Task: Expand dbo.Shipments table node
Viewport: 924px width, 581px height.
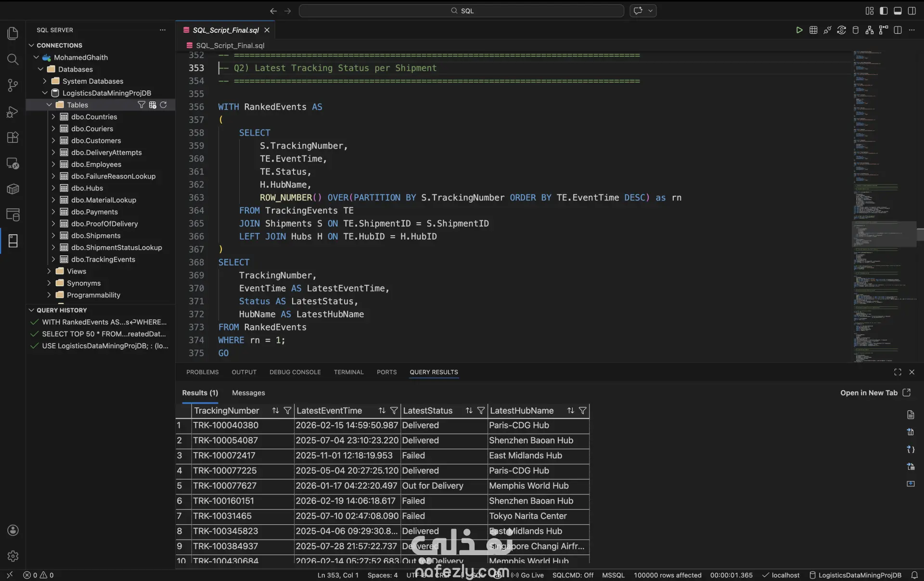Action: (53, 235)
